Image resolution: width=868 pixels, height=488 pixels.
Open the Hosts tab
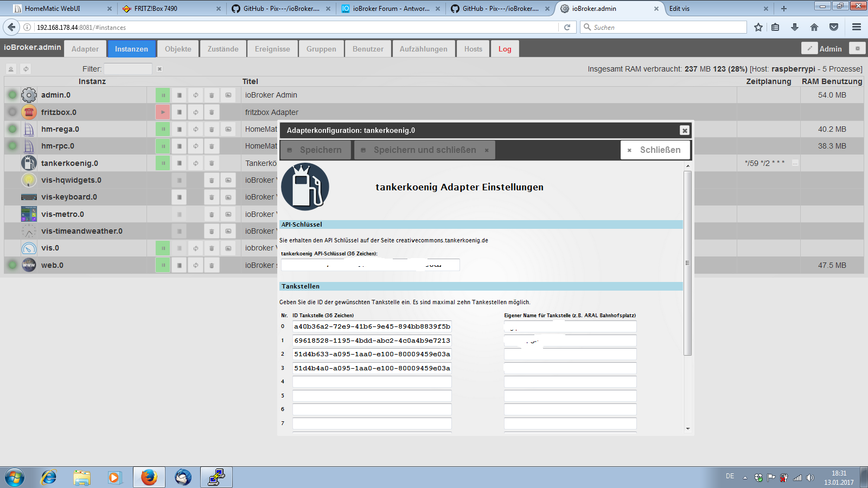pyautogui.click(x=473, y=49)
